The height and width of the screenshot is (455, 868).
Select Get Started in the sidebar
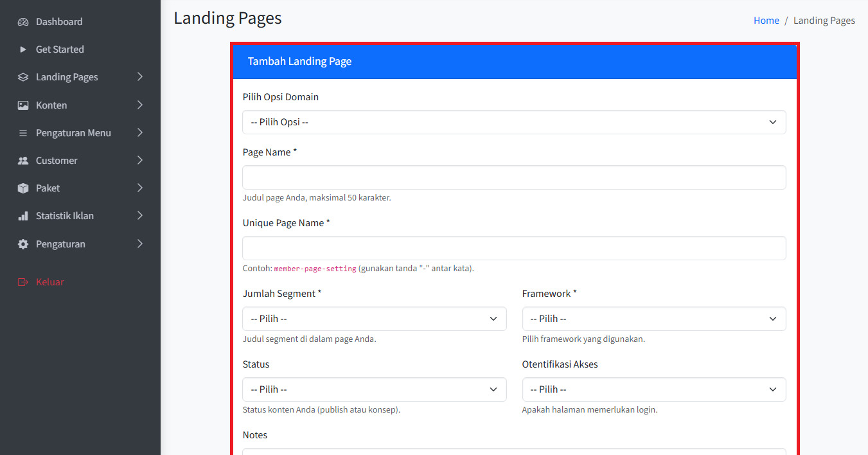coord(60,49)
